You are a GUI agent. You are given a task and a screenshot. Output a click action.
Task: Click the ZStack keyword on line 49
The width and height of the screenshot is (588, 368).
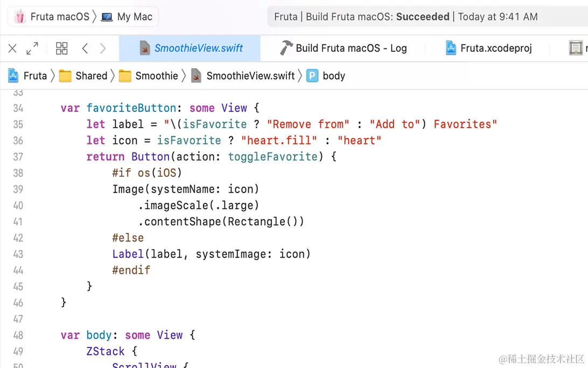tap(106, 351)
